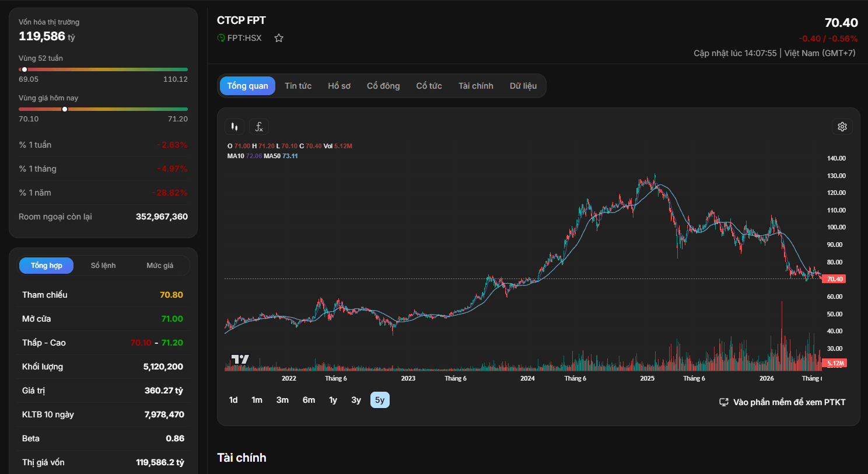The image size is (868, 474).
Task: Switch to Sổ lệnh panel tab
Action: coord(103,266)
